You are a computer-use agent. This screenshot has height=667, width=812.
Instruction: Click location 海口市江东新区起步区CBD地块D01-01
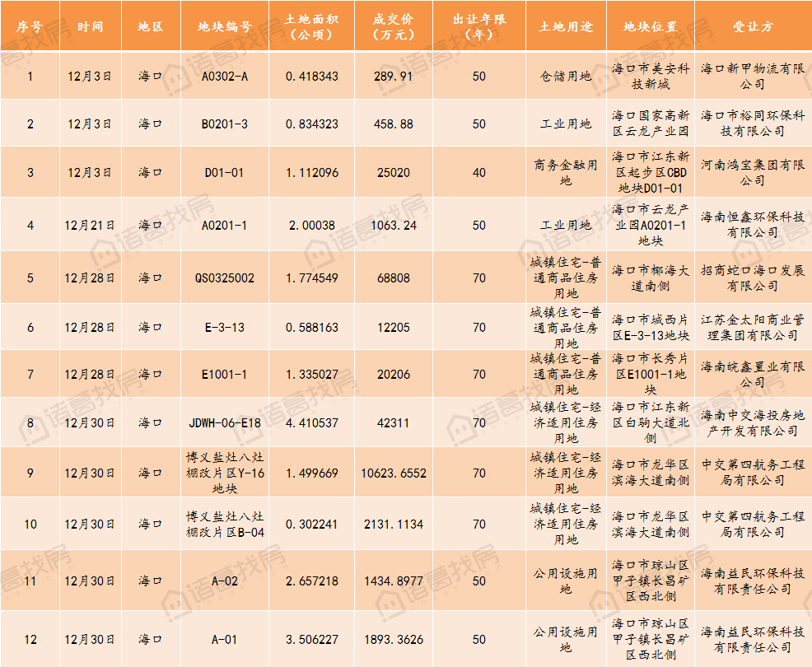coord(651,172)
